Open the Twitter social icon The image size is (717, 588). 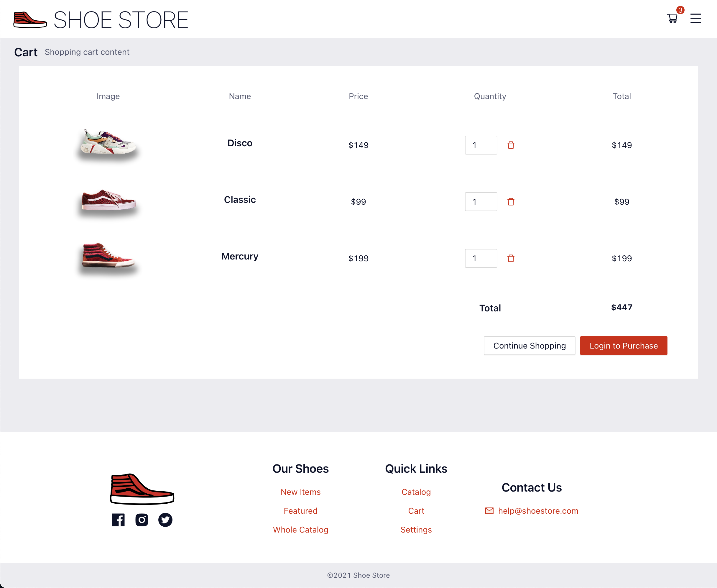(x=165, y=520)
